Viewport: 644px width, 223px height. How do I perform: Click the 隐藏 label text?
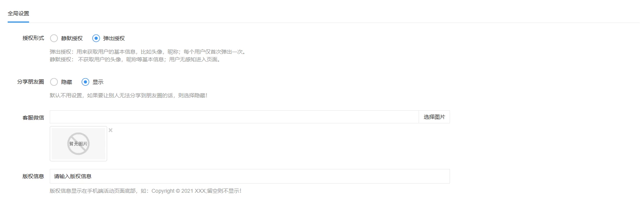click(x=67, y=82)
